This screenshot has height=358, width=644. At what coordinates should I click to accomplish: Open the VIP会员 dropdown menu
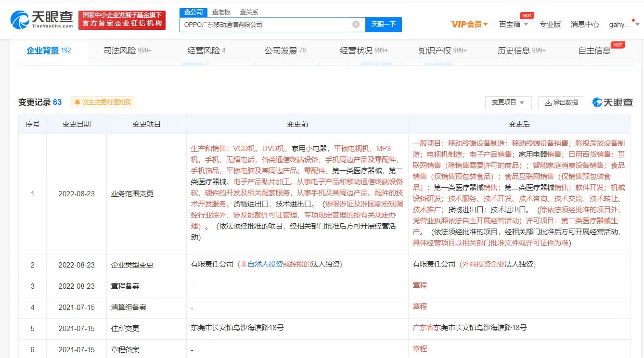(469, 25)
